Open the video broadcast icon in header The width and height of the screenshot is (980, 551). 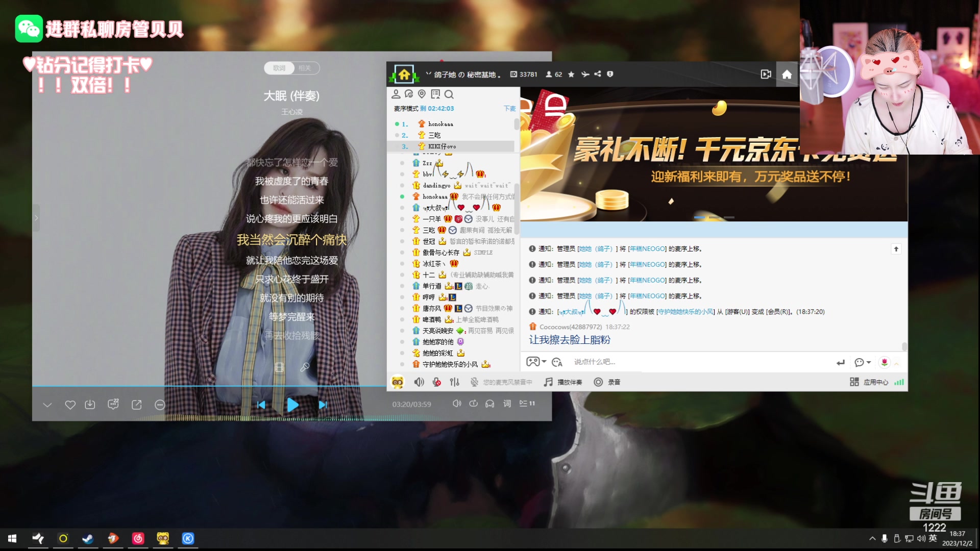click(766, 74)
